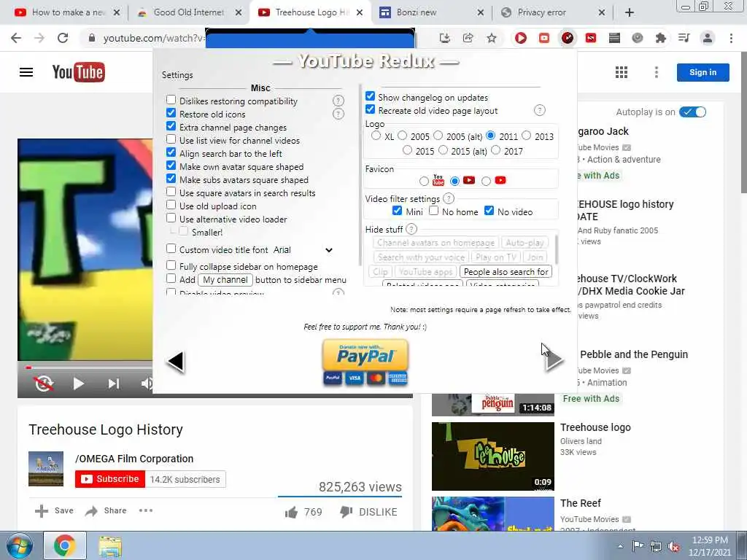This screenshot has height=560, width=747.
Task: Bookmark this page with star icon
Action: point(491,38)
